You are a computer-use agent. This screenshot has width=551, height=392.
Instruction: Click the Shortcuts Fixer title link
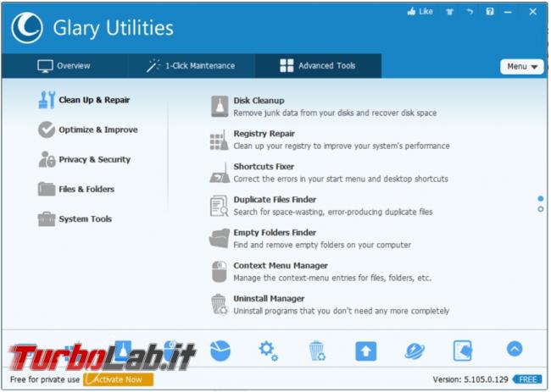click(264, 166)
